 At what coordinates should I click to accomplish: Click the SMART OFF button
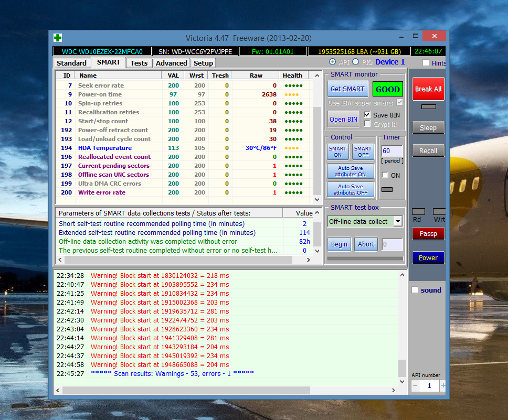coord(363,152)
